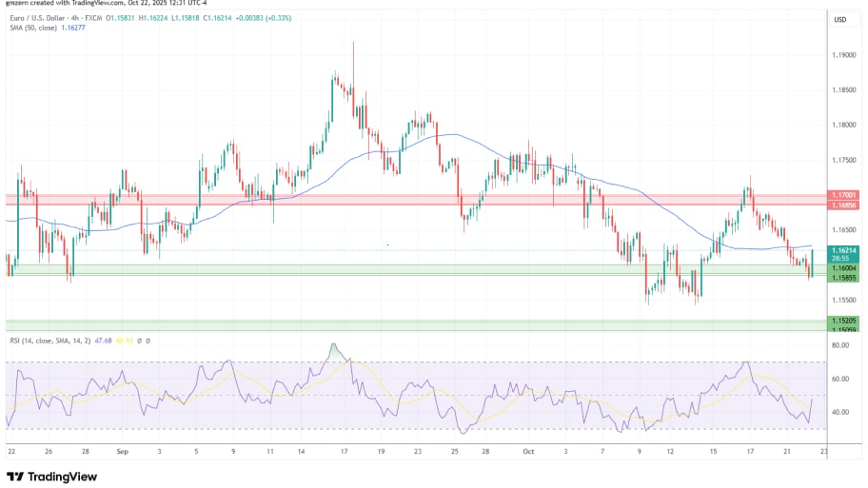Image resolution: width=868 pixels, height=488 pixels.
Task: Click the green 1.16004 price label
Action: click(x=841, y=268)
